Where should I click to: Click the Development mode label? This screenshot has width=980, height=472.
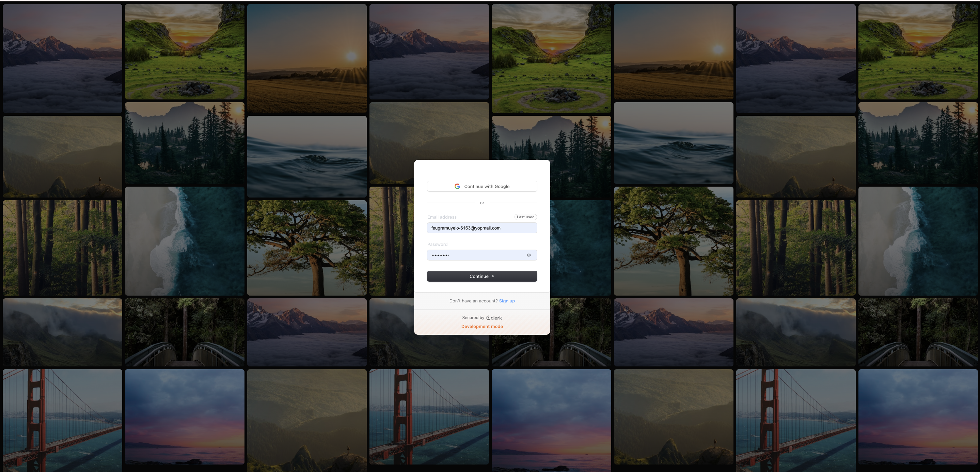[x=481, y=326]
